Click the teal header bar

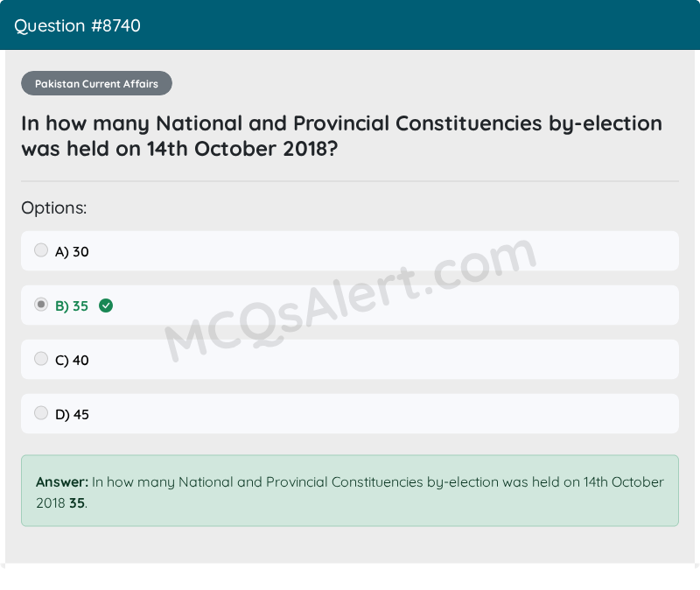350,25
